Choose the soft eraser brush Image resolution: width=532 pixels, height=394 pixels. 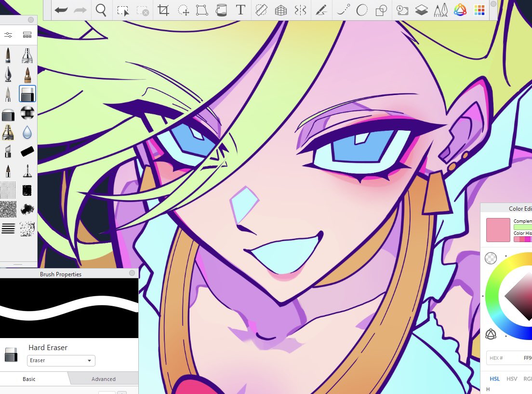pos(8,115)
